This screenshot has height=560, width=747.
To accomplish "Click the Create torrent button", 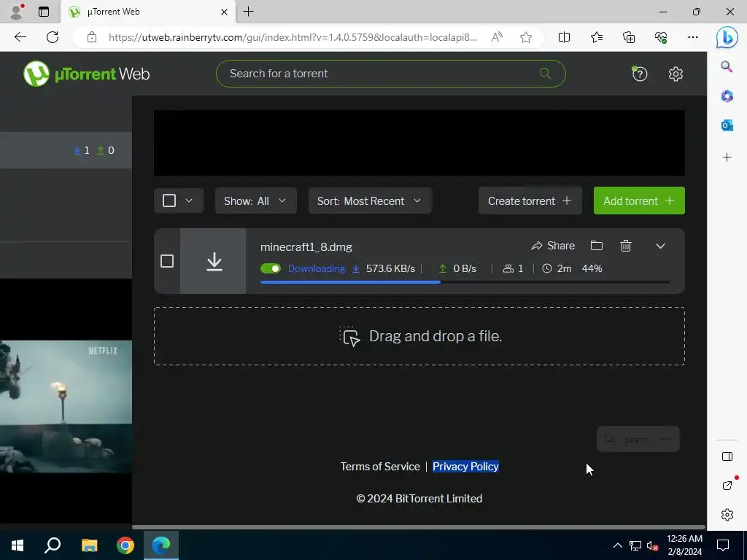I will pyautogui.click(x=530, y=201).
